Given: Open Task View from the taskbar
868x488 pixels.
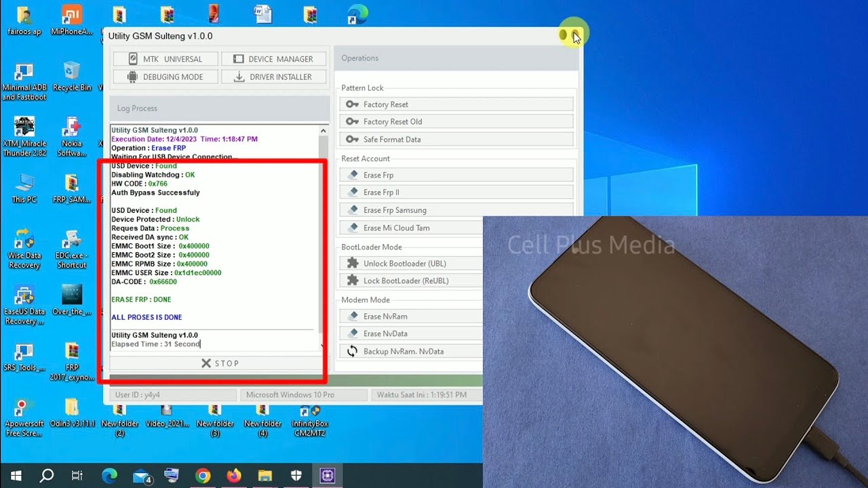Looking at the screenshot, I should (78, 475).
